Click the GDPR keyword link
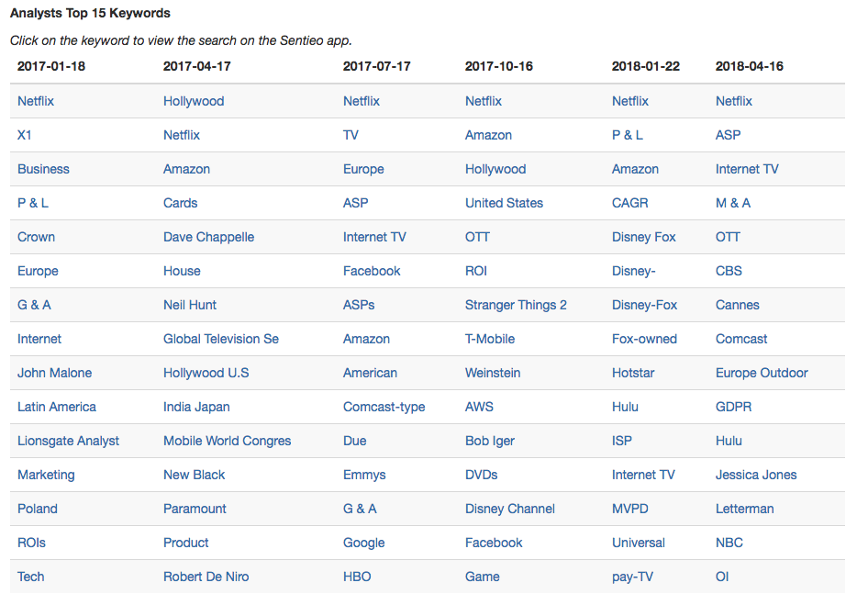Viewport: 868px width, 605px height. [x=733, y=408]
